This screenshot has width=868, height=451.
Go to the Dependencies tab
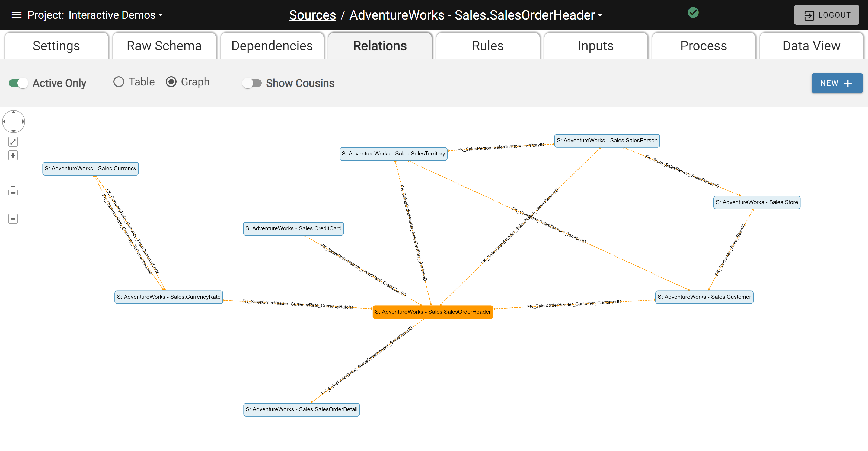tap(272, 46)
